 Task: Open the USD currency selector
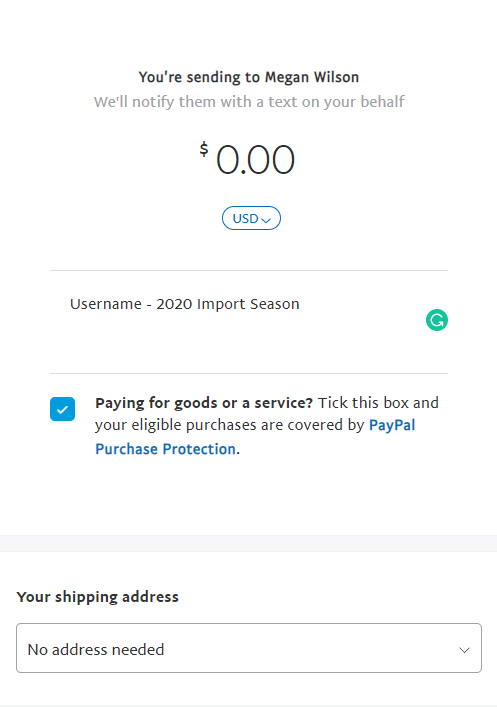[x=251, y=218]
